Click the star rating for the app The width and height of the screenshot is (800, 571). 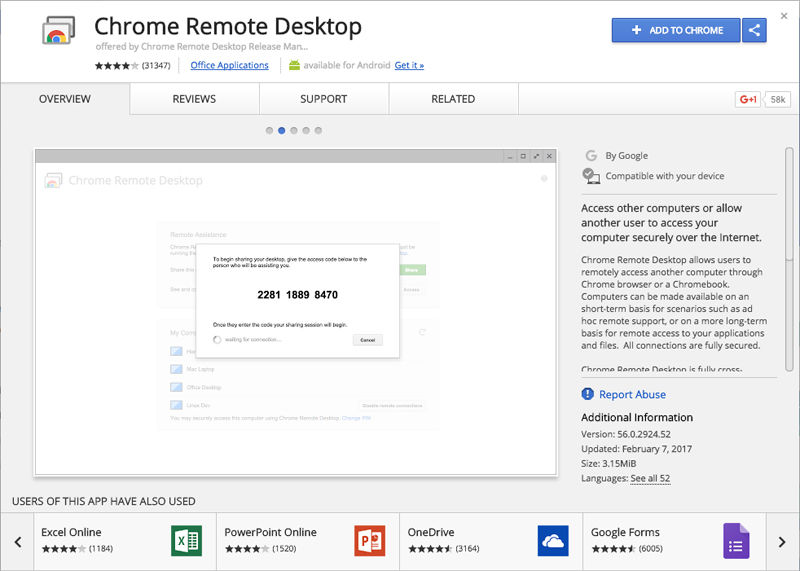[x=116, y=65]
